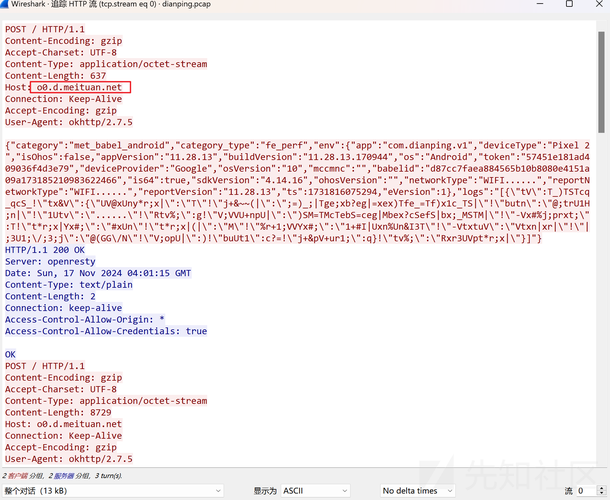This screenshot has width=610, height=500.
Task: Click the Server: openresty header line
Action: pos(50,261)
